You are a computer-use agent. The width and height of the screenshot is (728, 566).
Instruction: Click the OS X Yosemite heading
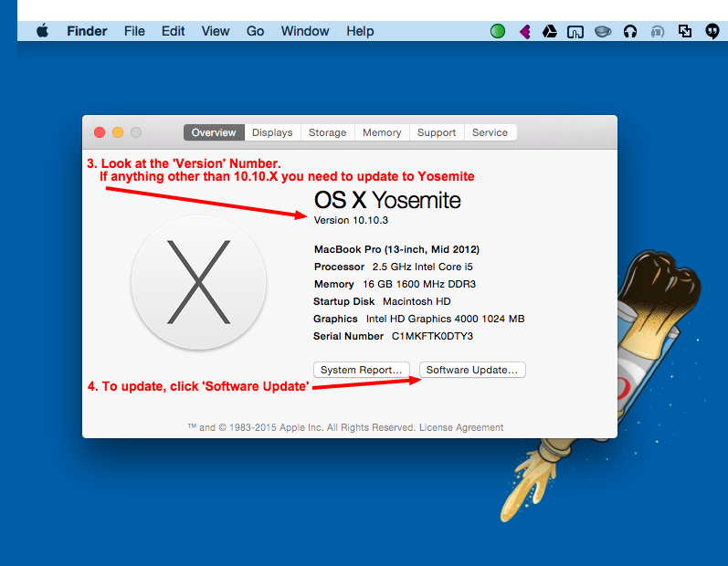[x=387, y=201]
